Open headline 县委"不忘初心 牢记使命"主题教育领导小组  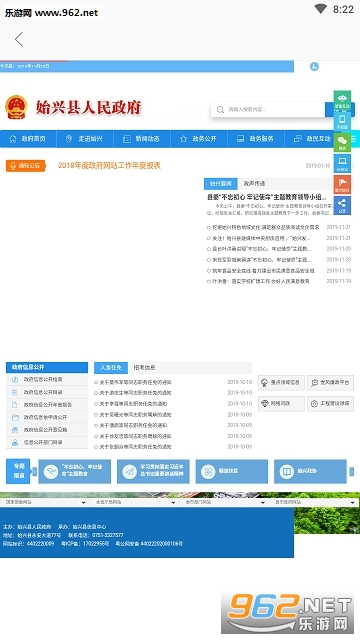click(x=267, y=197)
